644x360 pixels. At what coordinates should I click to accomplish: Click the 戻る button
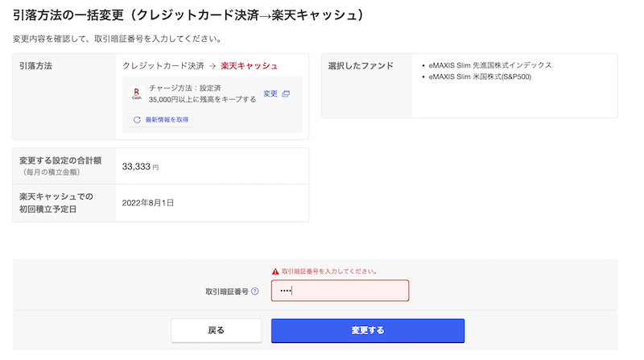click(217, 330)
